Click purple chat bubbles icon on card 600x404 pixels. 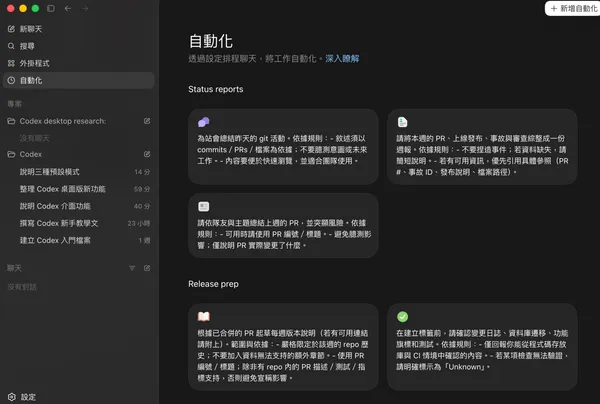click(x=204, y=122)
